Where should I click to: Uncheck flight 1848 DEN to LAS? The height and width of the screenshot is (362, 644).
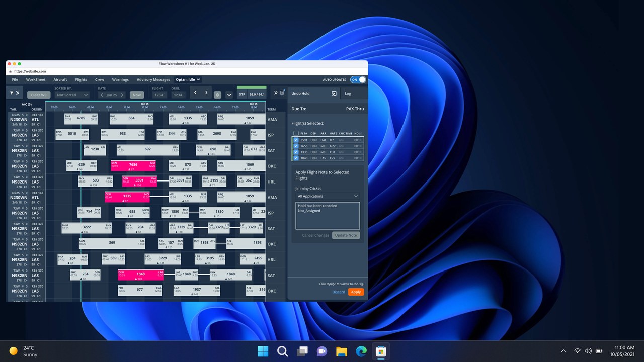tap(296, 158)
